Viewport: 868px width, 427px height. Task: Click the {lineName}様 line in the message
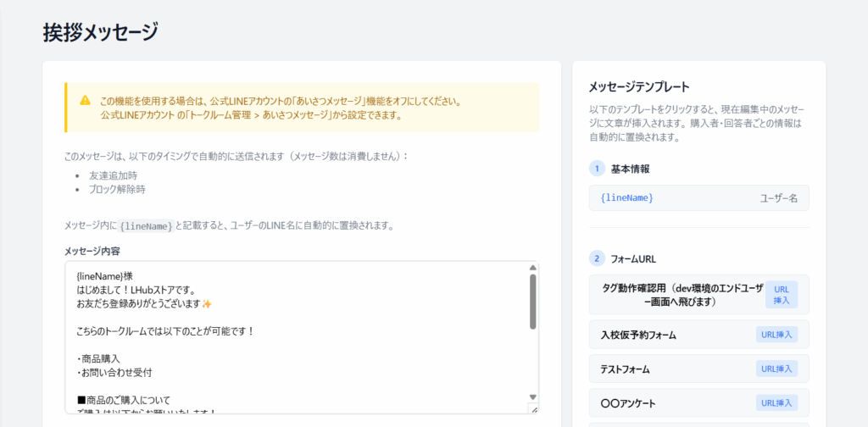104,275
